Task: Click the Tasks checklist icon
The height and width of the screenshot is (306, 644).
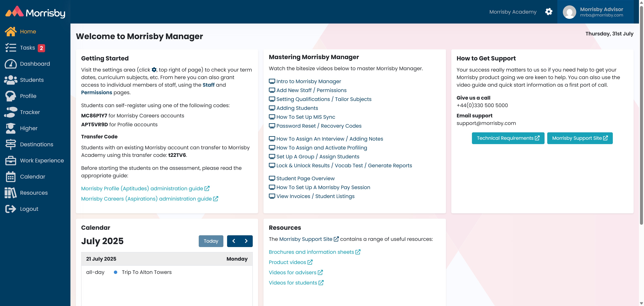Action: [x=11, y=48]
